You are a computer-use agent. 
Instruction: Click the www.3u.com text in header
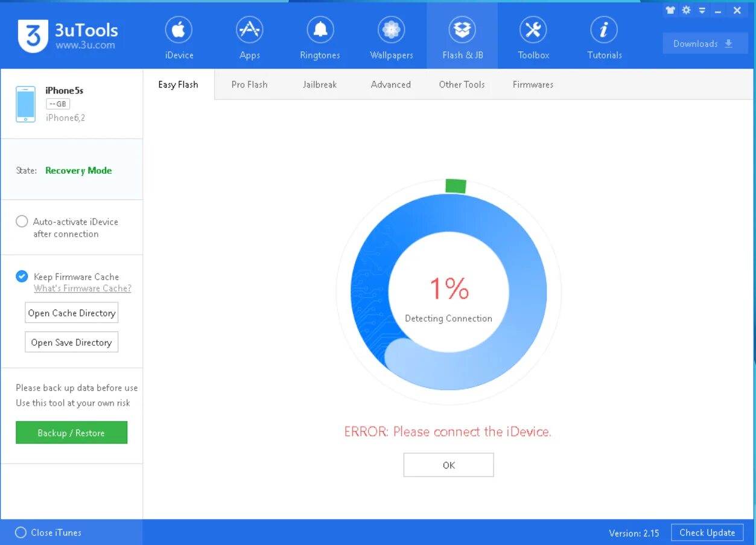point(85,45)
